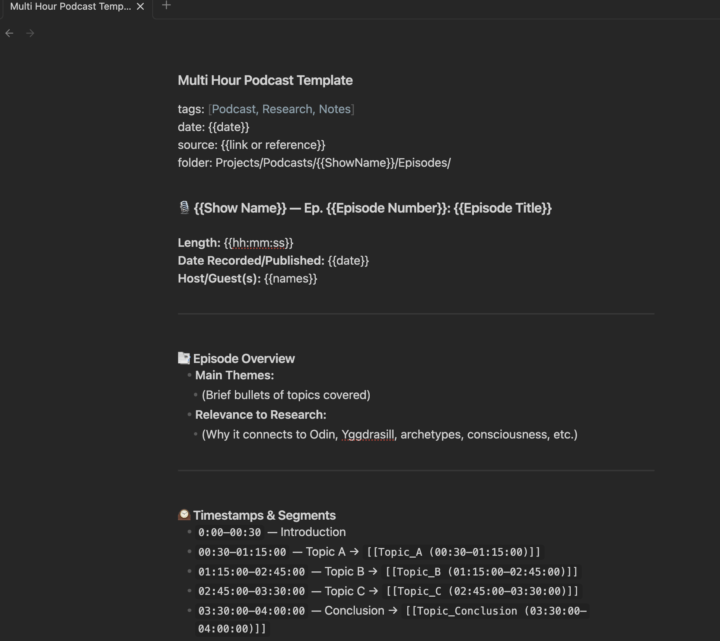Viewport: 720px width, 641px height.
Task: Click the forward navigation arrow
Action: pyautogui.click(x=30, y=33)
